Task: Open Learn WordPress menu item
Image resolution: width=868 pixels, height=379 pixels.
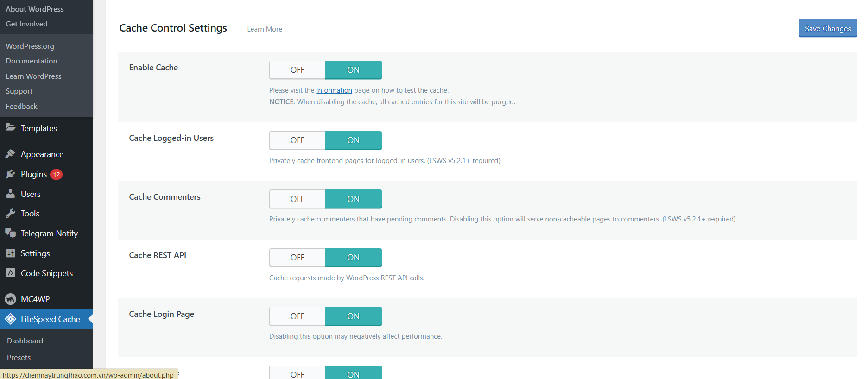Action: tap(33, 76)
